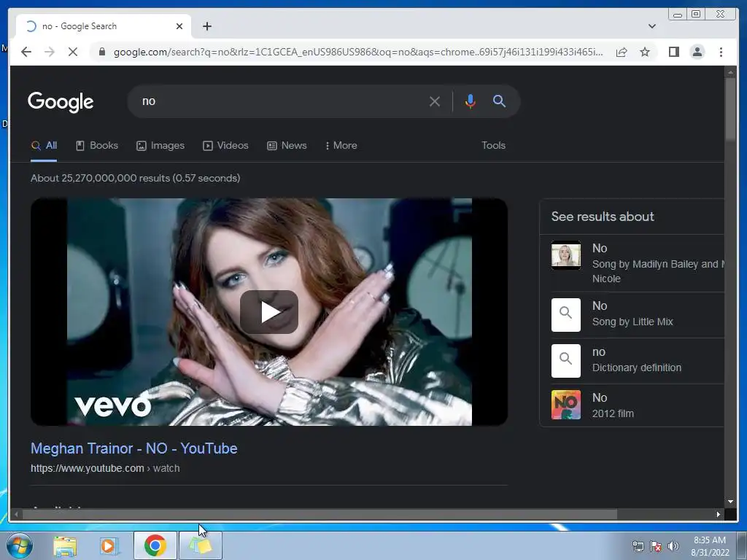747x560 pixels.
Task: Click search icon beside Little Mix result
Action: pyautogui.click(x=566, y=315)
